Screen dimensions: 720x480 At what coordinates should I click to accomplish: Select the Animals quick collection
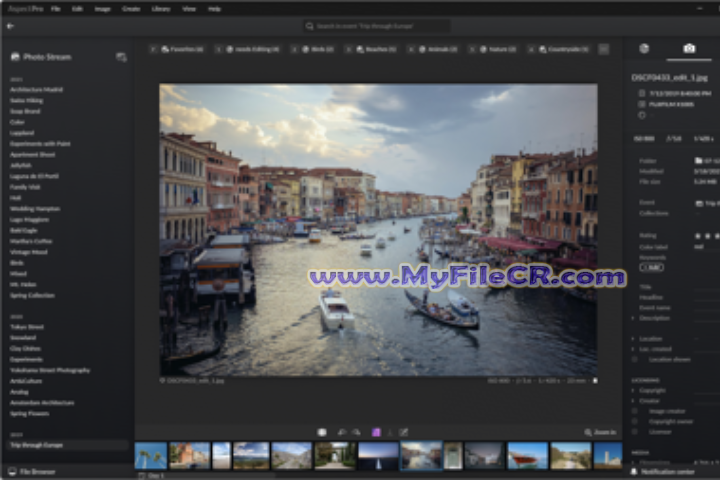click(x=433, y=49)
